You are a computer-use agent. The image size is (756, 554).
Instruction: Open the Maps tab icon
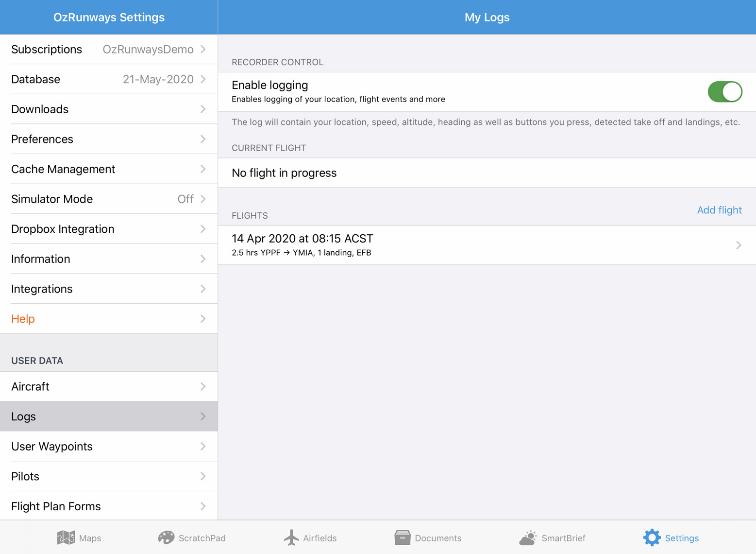[x=66, y=537]
